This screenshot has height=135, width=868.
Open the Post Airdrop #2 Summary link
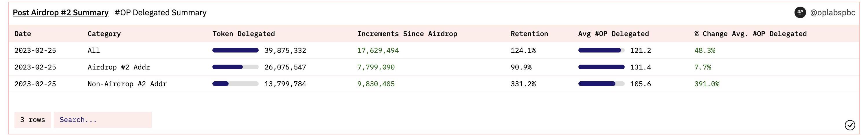pyautogui.click(x=61, y=12)
